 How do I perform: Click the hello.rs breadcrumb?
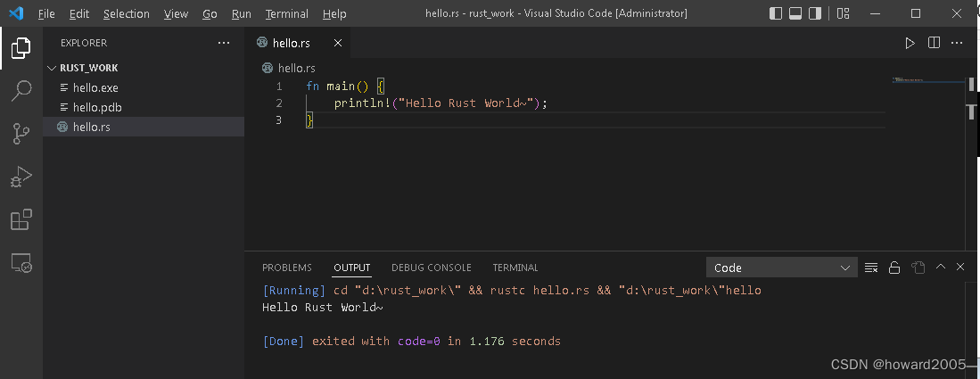(289, 68)
